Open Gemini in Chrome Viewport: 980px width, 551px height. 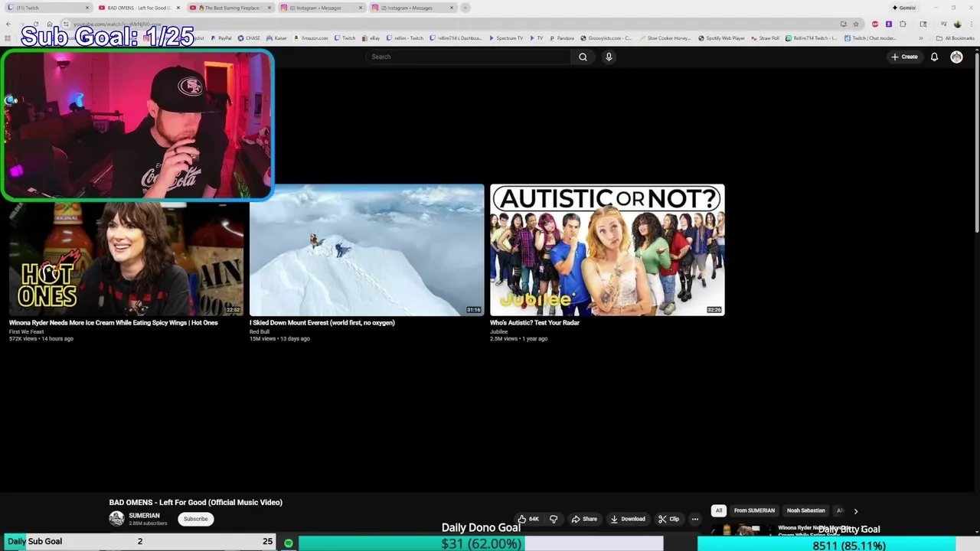[x=904, y=8]
